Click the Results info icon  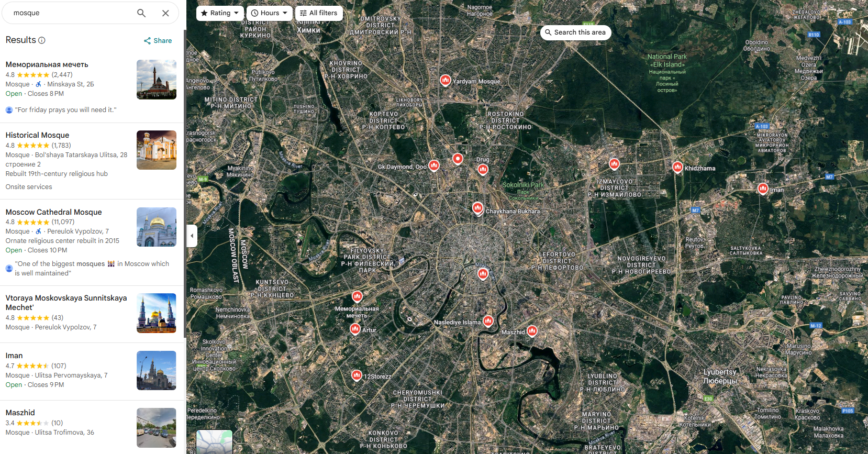(42, 40)
